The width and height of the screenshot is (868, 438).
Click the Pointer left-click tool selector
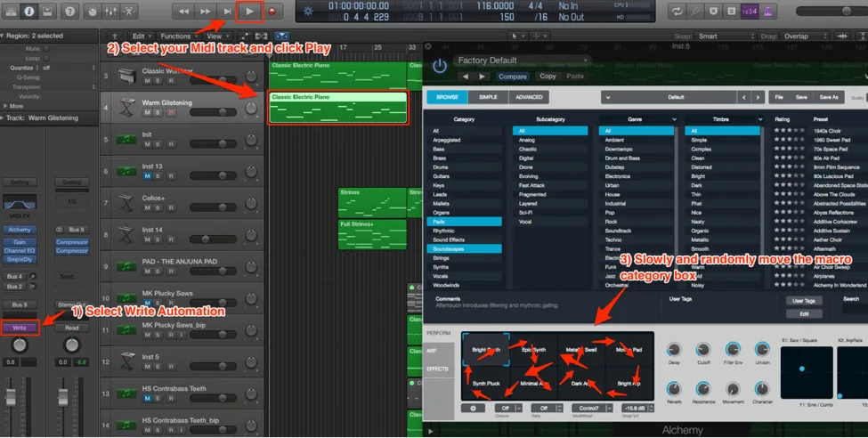516,36
